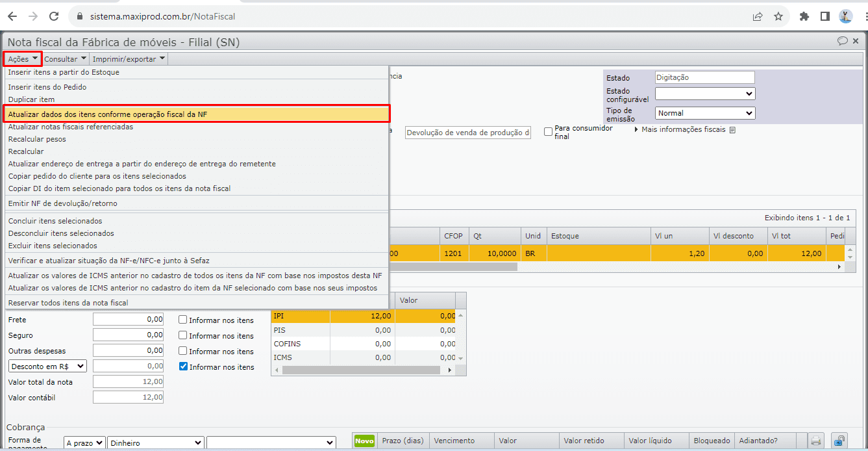
Task: Expand Mais informações fiscais section
Action: click(x=679, y=130)
